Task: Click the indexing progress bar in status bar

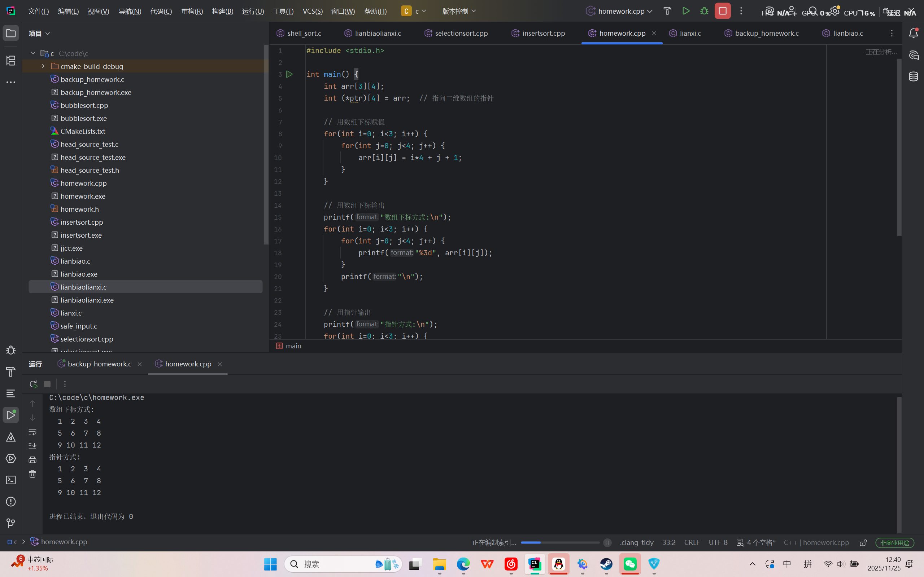Action: point(560,542)
